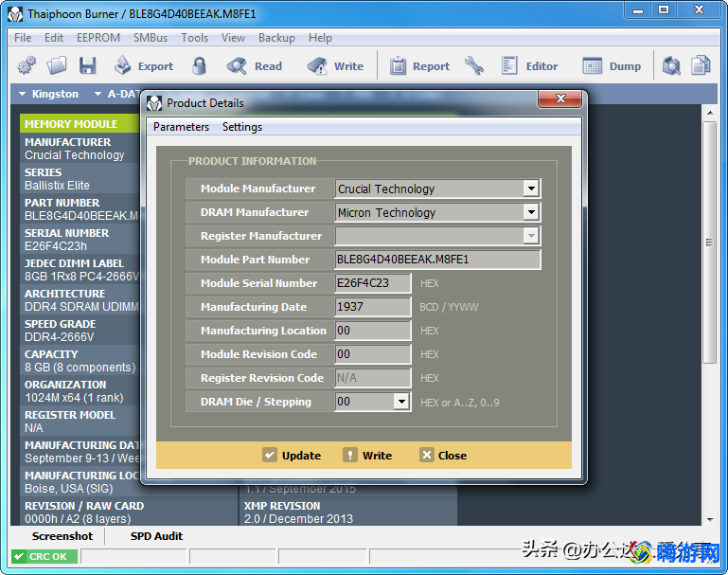Viewport: 728px width, 575px height.
Task: Click the Module Revision Code field
Action: click(373, 354)
